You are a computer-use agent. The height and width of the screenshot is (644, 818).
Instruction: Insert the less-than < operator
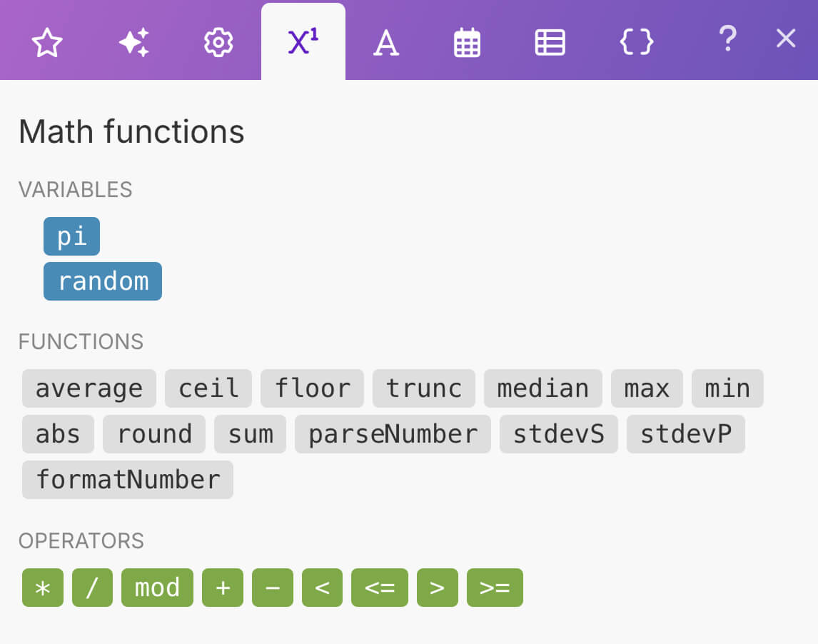pyautogui.click(x=323, y=588)
